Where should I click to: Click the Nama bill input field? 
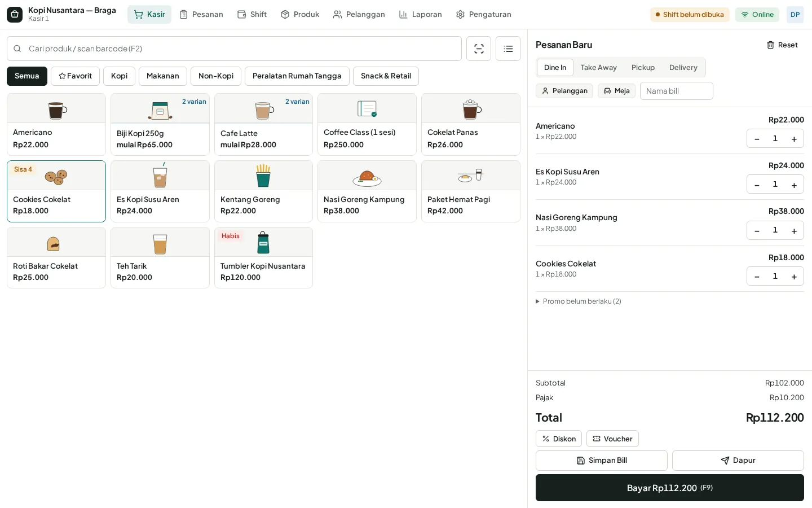click(x=677, y=91)
